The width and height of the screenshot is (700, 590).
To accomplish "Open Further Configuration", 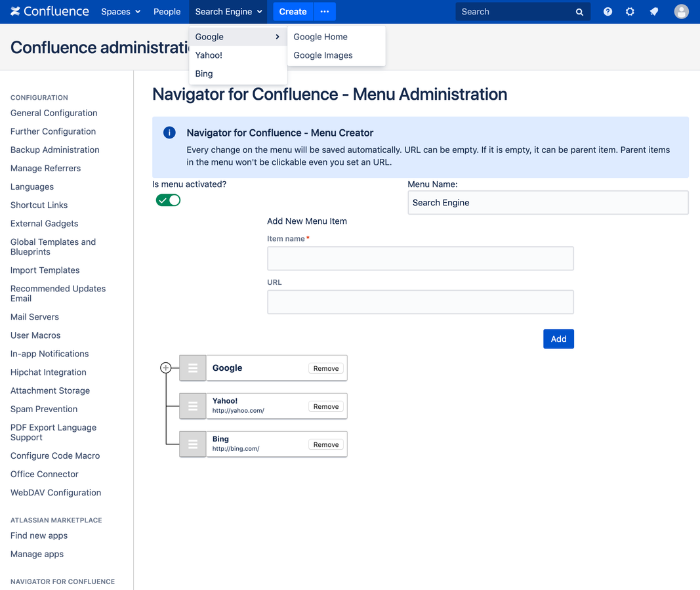I will 53,131.
